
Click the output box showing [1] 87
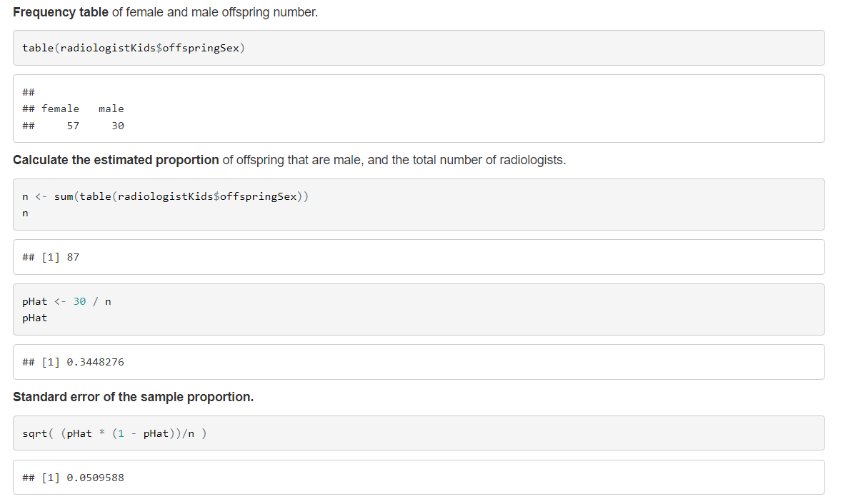point(419,257)
